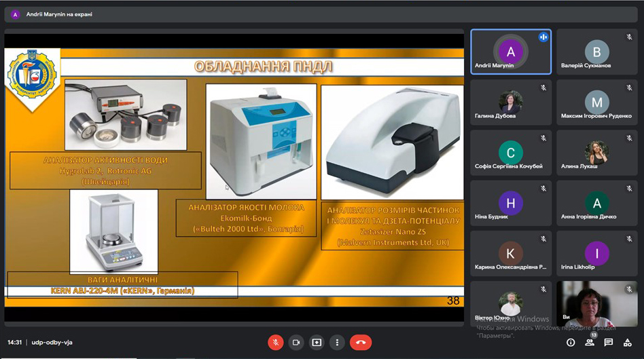Select Віктор Юхно participant tile
Viewport: 644px width, 359px height.
tap(511, 304)
